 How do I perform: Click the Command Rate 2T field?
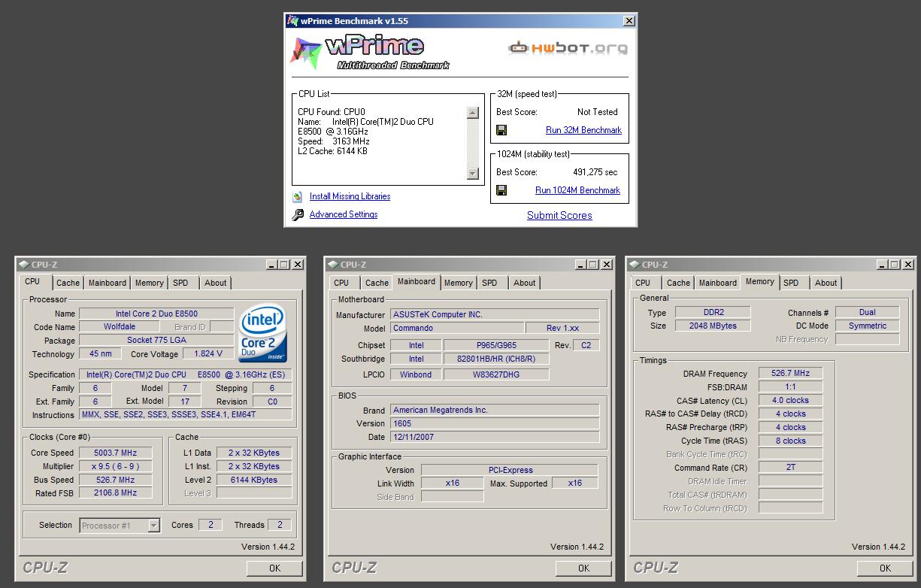pyautogui.click(x=791, y=468)
